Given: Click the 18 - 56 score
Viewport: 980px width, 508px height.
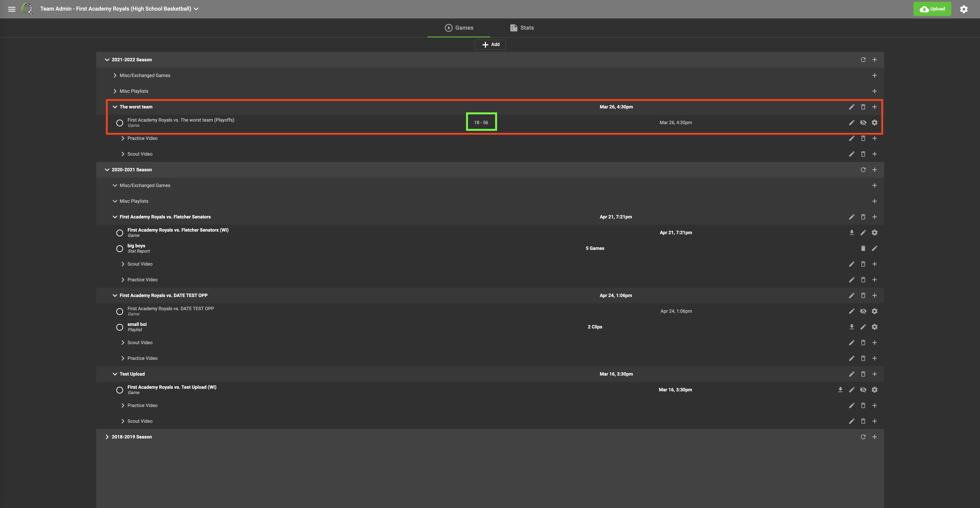Looking at the screenshot, I should [x=481, y=123].
